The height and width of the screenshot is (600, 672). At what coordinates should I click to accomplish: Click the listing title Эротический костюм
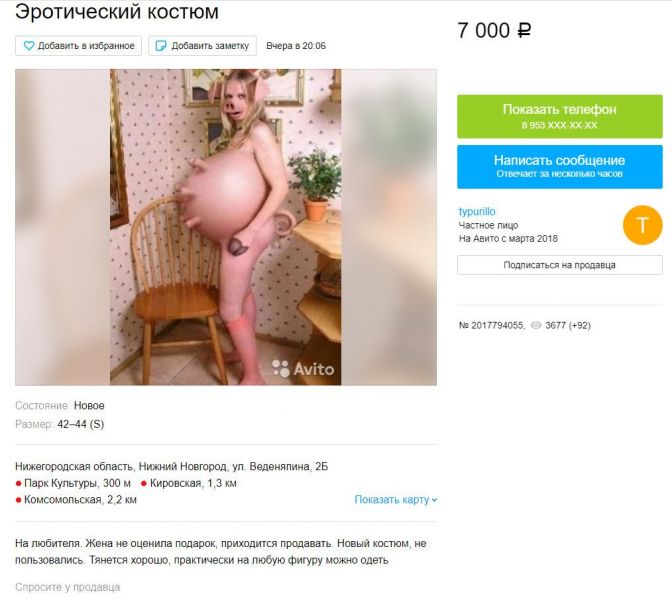[117, 12]
